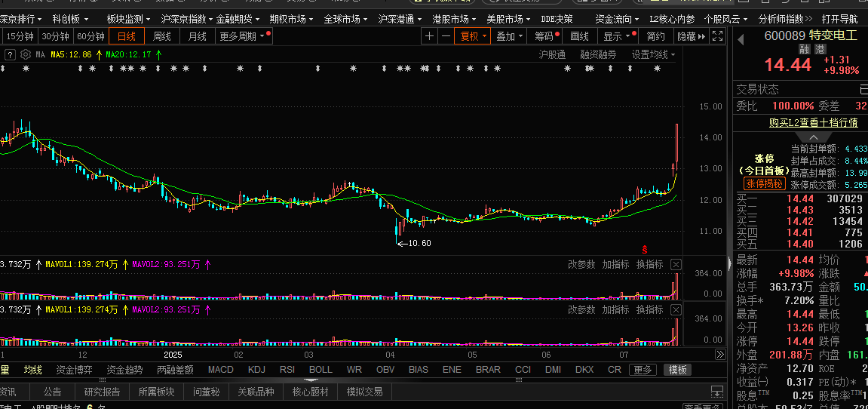Click the 融 margin-trading badge
Screen dimensions: 868x409
pos(804,50)
